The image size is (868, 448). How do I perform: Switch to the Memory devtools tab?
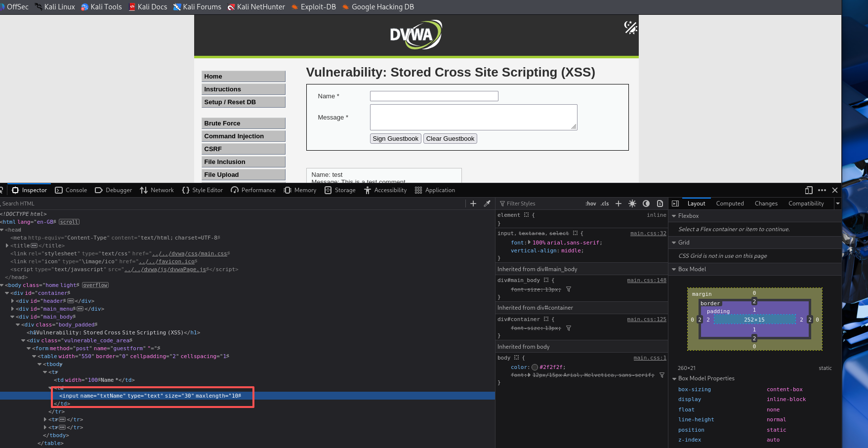pos(300,190)
